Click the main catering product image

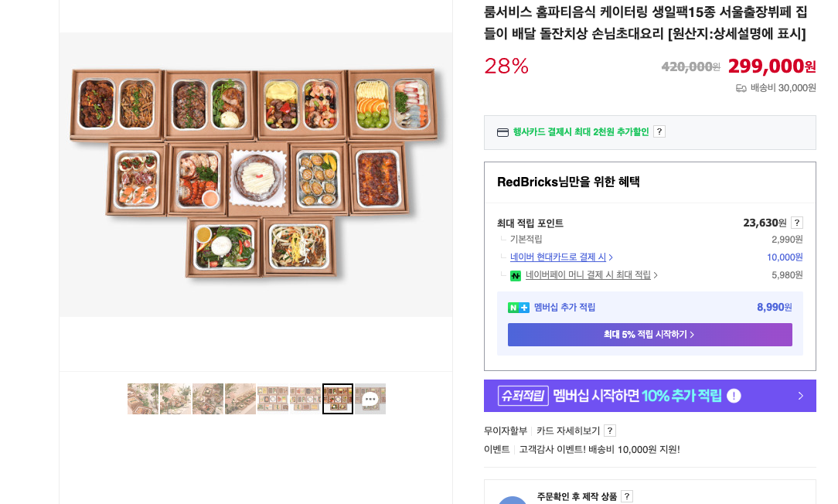tap(256, 175)
